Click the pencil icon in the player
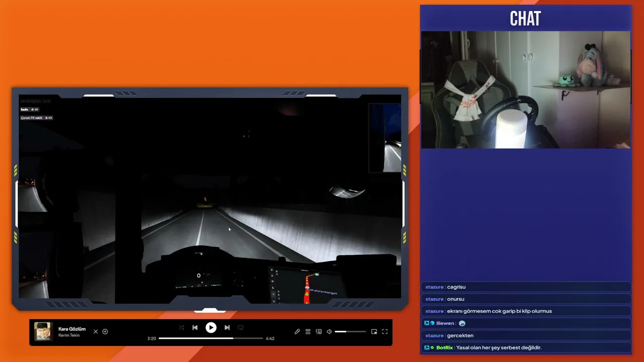Image resolution: width=644 pixels, height=362 pixels. coord(297,332)
